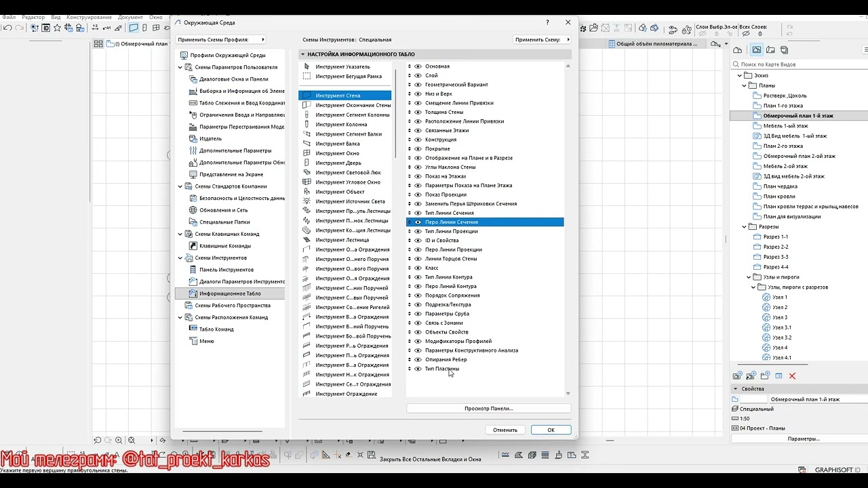Confirm the dialog with OK
This screenshot has height=488, width=868.
551,430
